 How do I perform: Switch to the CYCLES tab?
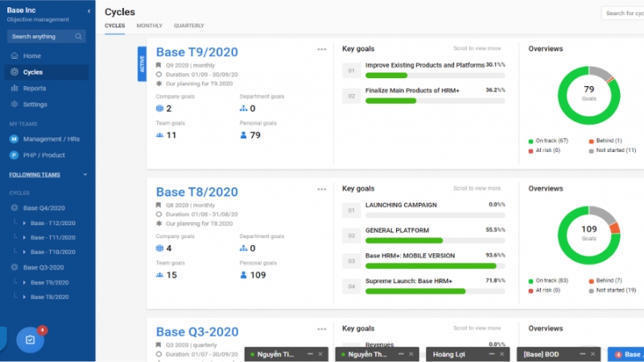pyautogui.click(x=114, y=26)
